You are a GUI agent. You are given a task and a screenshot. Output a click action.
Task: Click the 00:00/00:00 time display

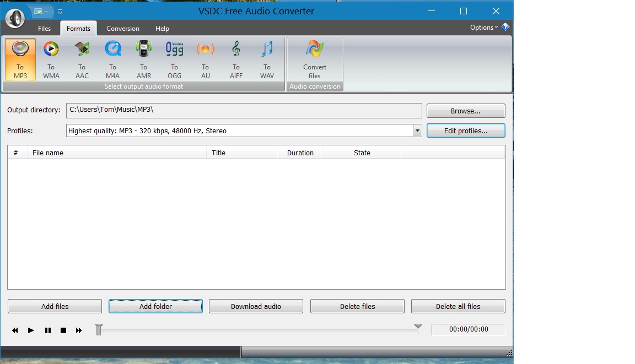tap(469, 329)
